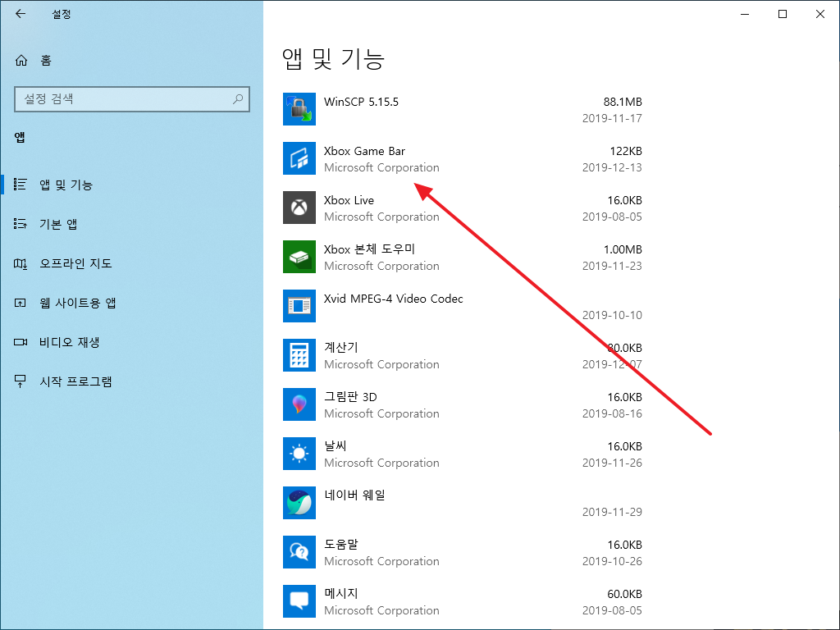Image resolution: width=840 pixels, height=630 pixels.
Task: Select the 그림판 3D app name
Action: [350, 397]
